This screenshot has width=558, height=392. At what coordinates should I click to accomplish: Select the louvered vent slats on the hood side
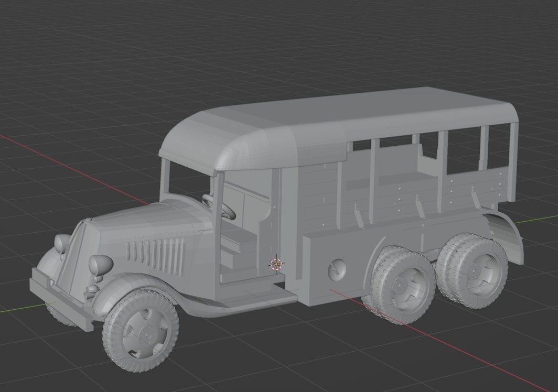pos(156,257)
